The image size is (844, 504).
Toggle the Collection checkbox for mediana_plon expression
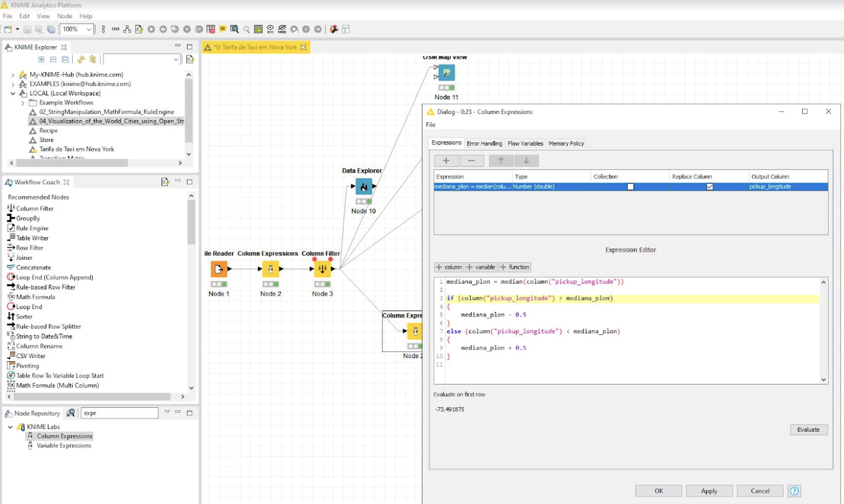[x=630, y=186]
